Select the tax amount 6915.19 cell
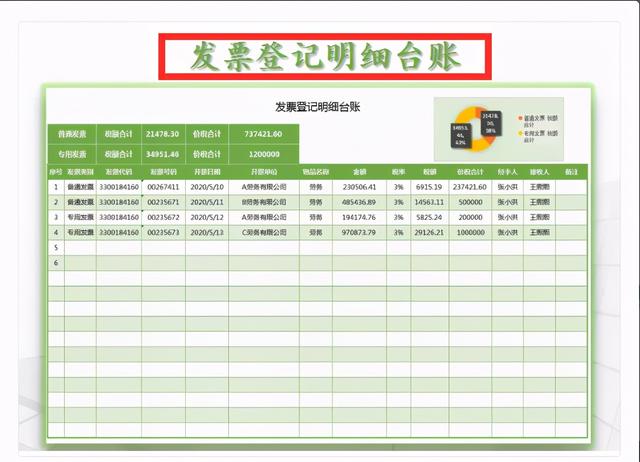 coord(429,187)
